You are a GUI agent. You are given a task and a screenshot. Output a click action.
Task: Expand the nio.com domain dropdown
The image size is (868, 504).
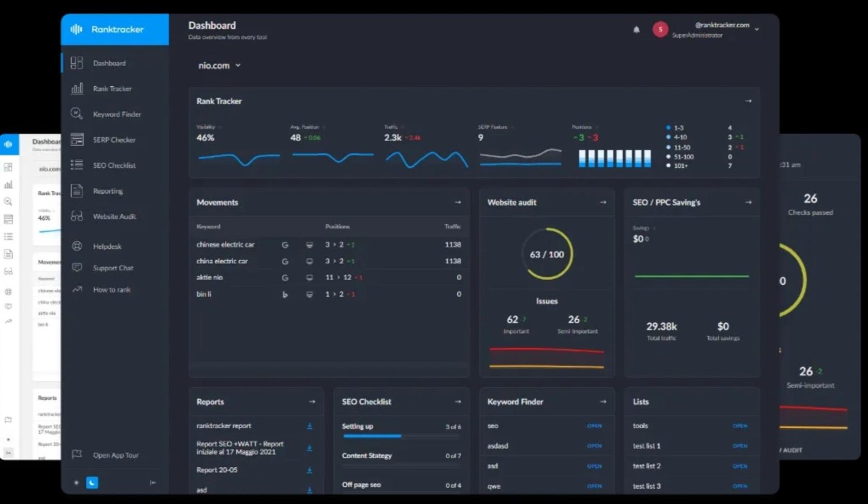tap(219, 65)
